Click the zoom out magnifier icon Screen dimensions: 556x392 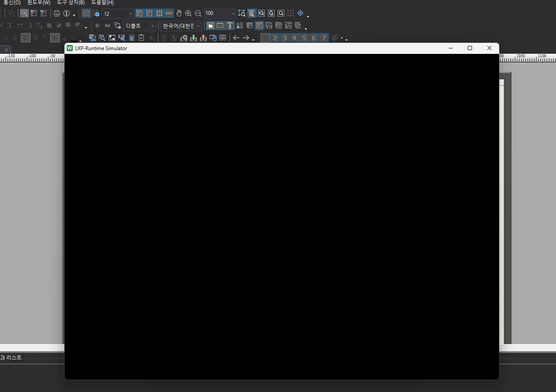(x=198, y=13)
